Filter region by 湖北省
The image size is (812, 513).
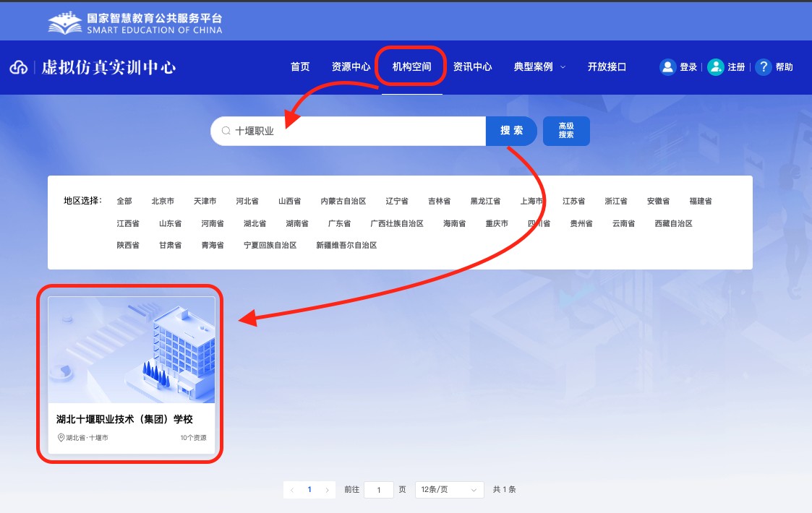[255, 224]
